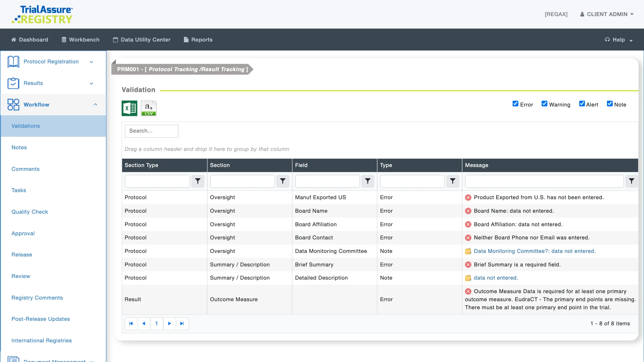The width and height of the screenshot is (644, 362).
Task: Export validation list to Excel
Action: 129,108
